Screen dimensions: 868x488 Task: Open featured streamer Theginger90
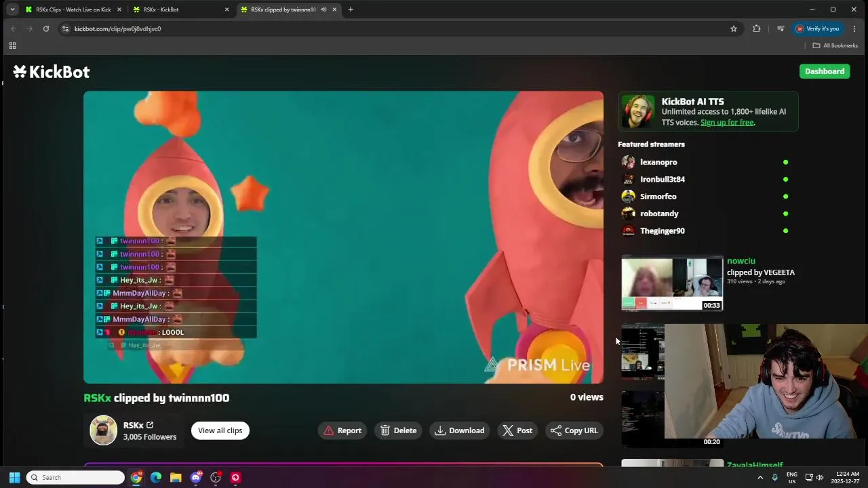click(663, 231)
